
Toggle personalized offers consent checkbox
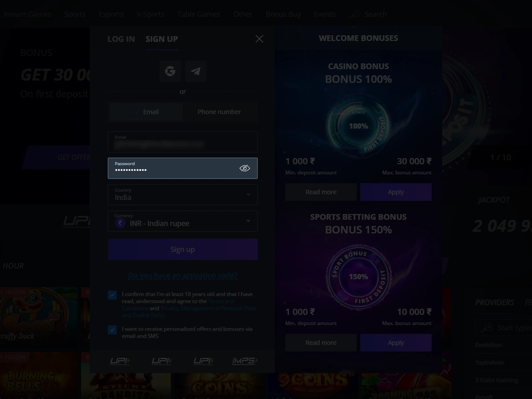click(x=112, y=330)
